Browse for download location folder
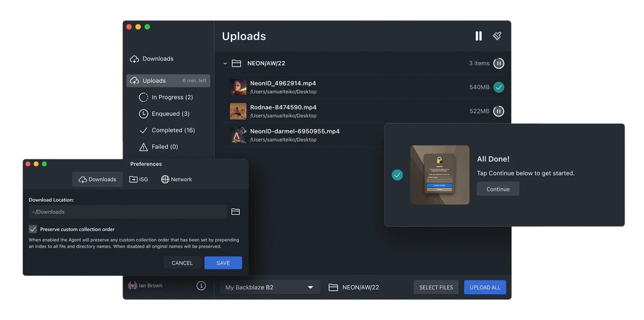 point(235,212)
